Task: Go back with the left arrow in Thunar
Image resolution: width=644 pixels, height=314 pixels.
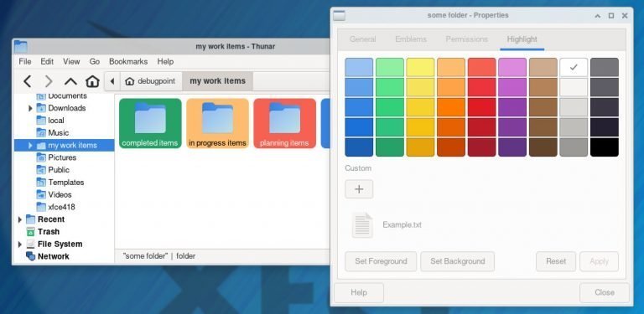Action: 27,81
